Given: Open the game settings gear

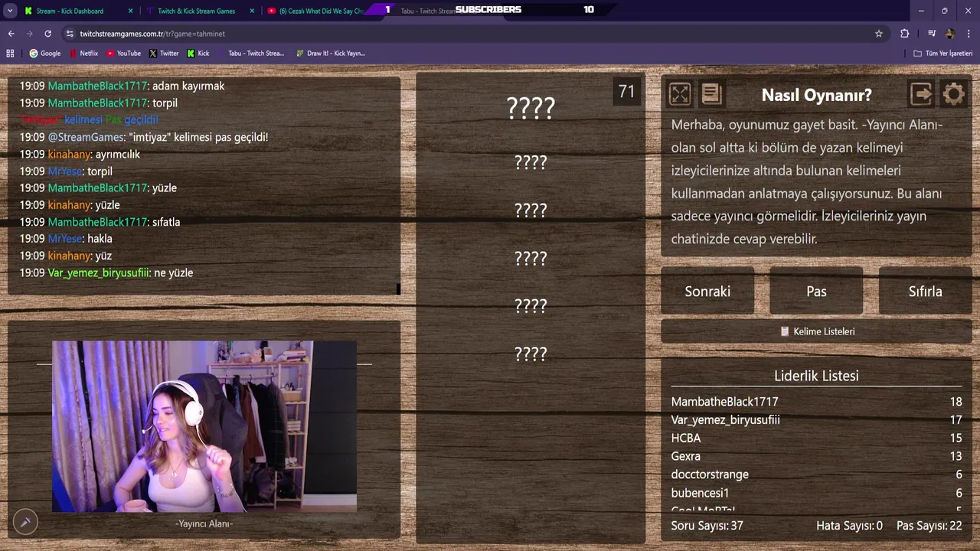Looking at the screenshot, I should tap(953, 94).
